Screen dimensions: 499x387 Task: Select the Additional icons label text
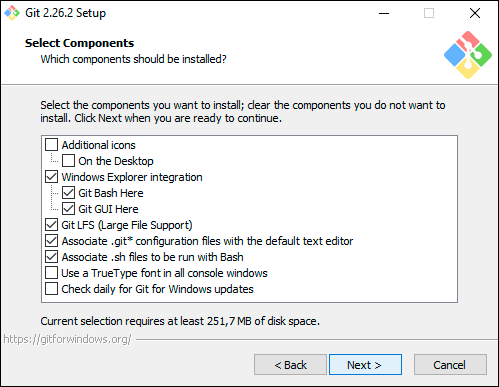pyautogui.click(x=99, y=145)
